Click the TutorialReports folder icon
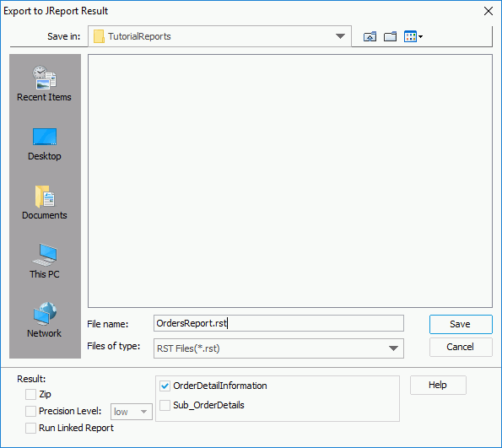Screen dimensions: 502x448 pyautogui.click(x=99, y=36)
